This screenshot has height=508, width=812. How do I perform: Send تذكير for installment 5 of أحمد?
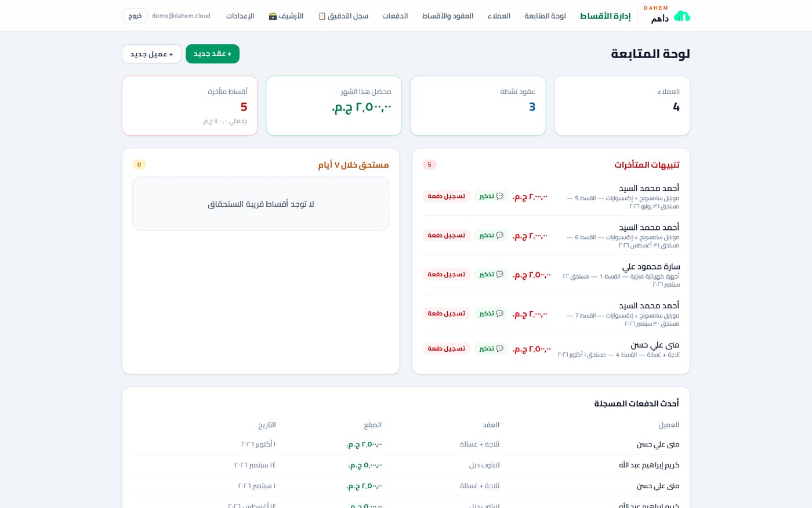point(491,196)
